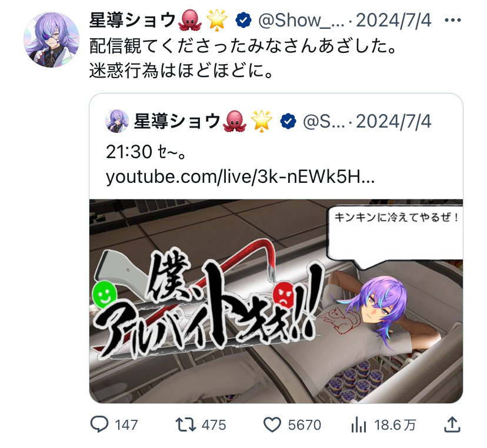Open the reply icon with 147 comments

tap(99, 424)
